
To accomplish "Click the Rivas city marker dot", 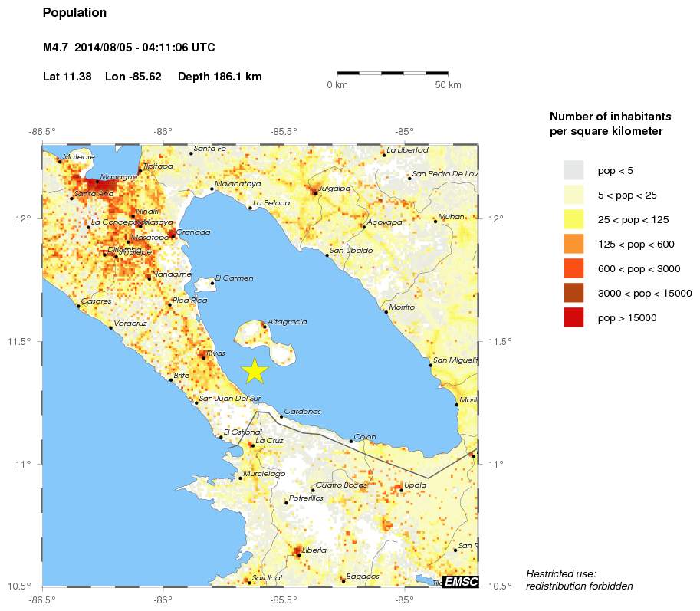I will click(x=203, y=357).
